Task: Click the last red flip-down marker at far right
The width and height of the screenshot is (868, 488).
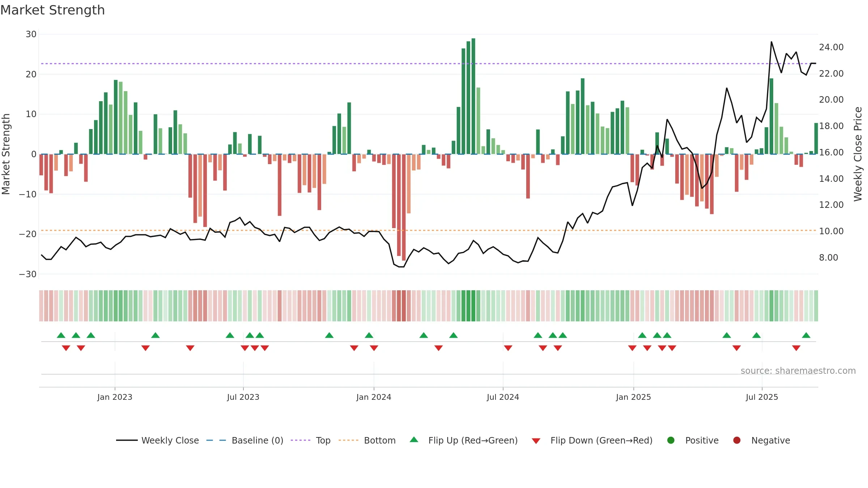Action: point(796,348)
